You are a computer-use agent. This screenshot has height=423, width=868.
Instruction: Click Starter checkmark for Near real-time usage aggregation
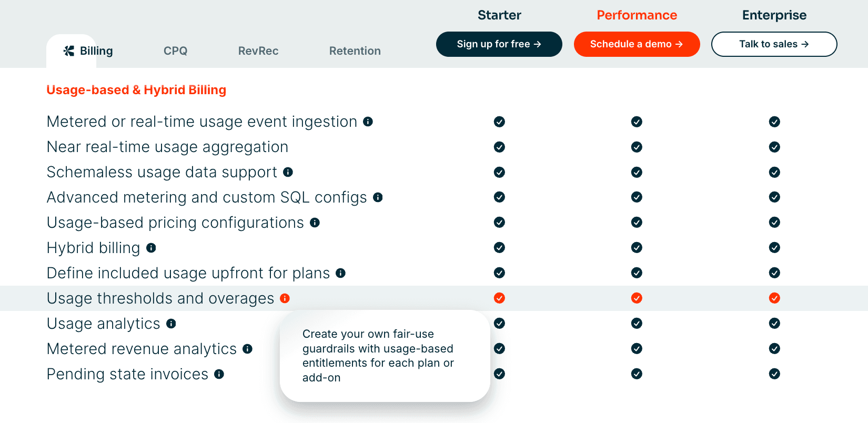tap(499, 147)
